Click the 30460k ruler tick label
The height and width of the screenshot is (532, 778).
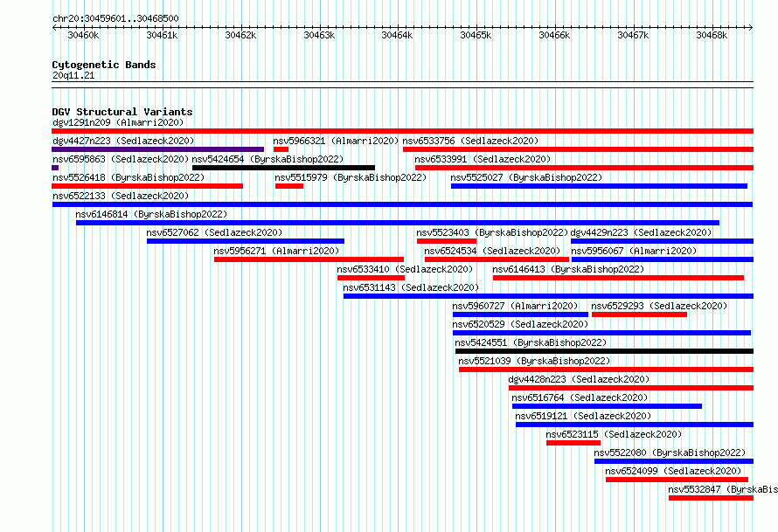pos(83,35)
